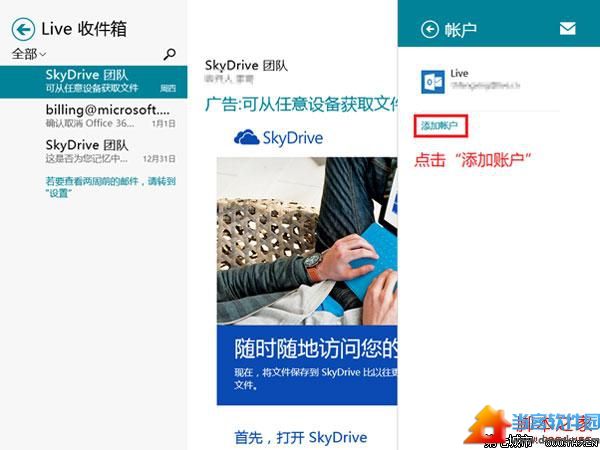The width and height of the screenshot is (600, 450).
Task: Select the Outlook icon for Live account
Action: pos(433,82)
